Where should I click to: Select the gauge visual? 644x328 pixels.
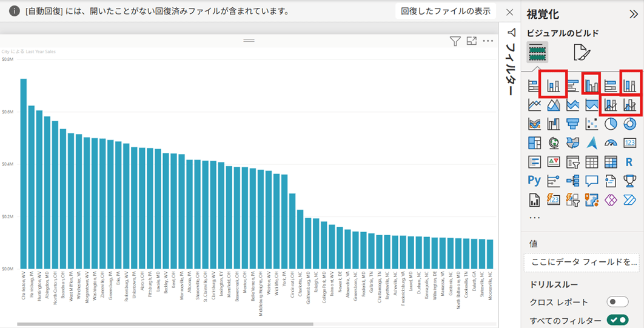tap(611, 143)
